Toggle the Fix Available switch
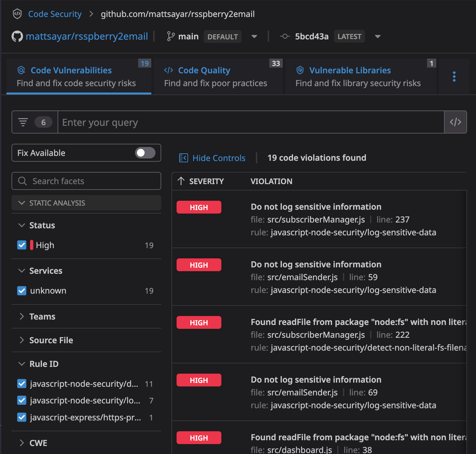476x454 pixels. click(x=145, y=153)
